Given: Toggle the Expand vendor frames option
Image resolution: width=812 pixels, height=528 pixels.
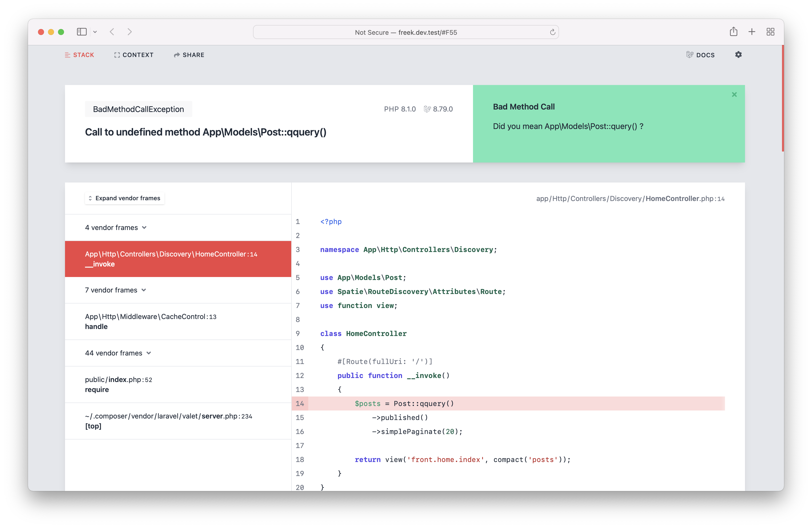Looking at the screenshot, I should [x=124, y=198].
